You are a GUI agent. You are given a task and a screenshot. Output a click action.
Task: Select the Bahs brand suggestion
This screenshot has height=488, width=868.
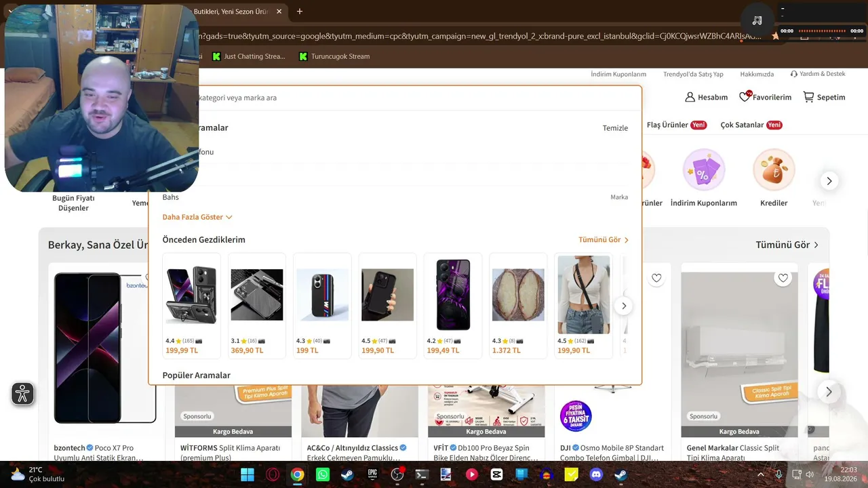tap(395, 197)
